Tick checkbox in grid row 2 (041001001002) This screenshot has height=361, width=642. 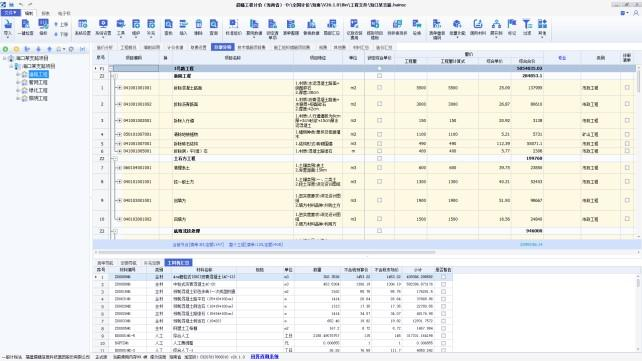(380, 104)
